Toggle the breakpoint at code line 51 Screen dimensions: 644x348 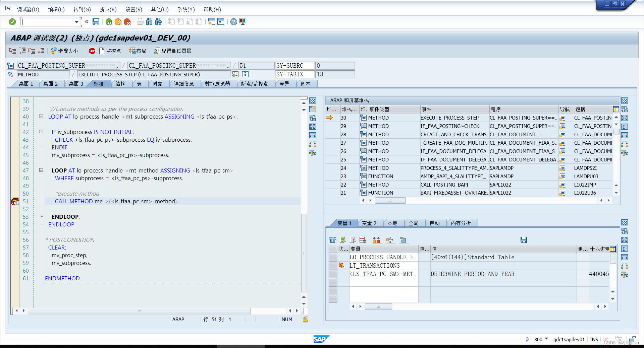[x=15, y=201]
